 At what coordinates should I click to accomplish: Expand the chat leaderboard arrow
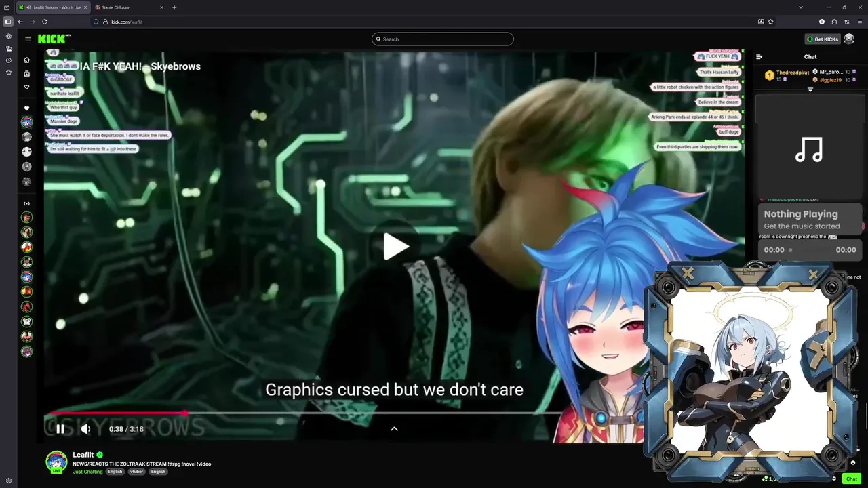[x=810, y=89]
